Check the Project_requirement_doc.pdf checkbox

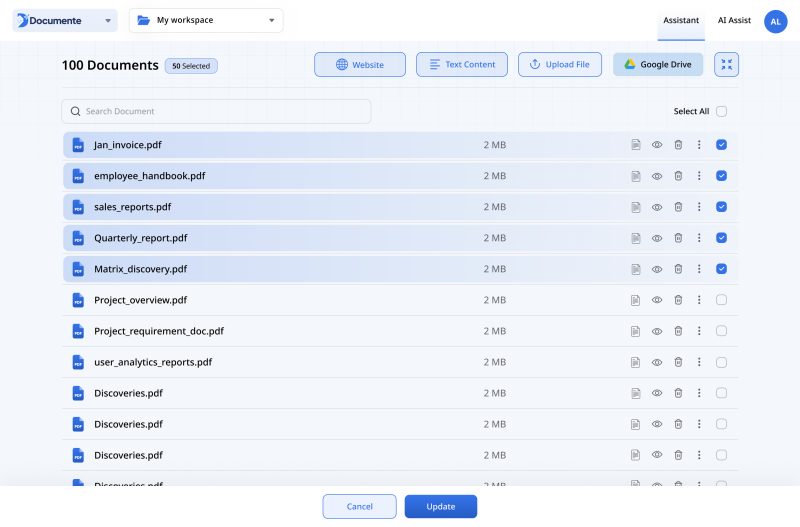tap(721, 331)
